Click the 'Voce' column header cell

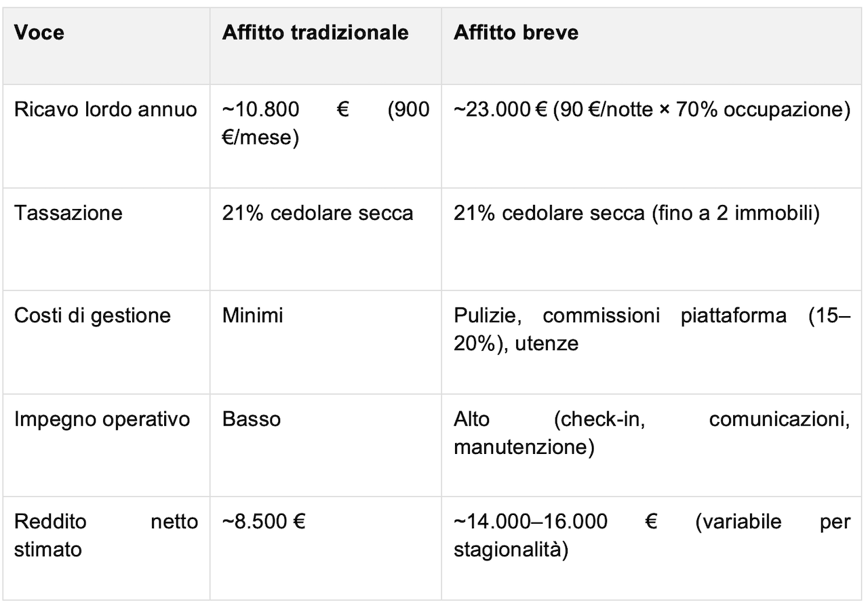tap(106, 46)
